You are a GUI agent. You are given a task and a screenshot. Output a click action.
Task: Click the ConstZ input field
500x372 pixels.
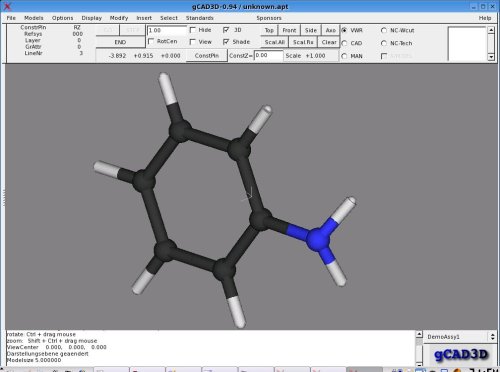coord(268,56)
